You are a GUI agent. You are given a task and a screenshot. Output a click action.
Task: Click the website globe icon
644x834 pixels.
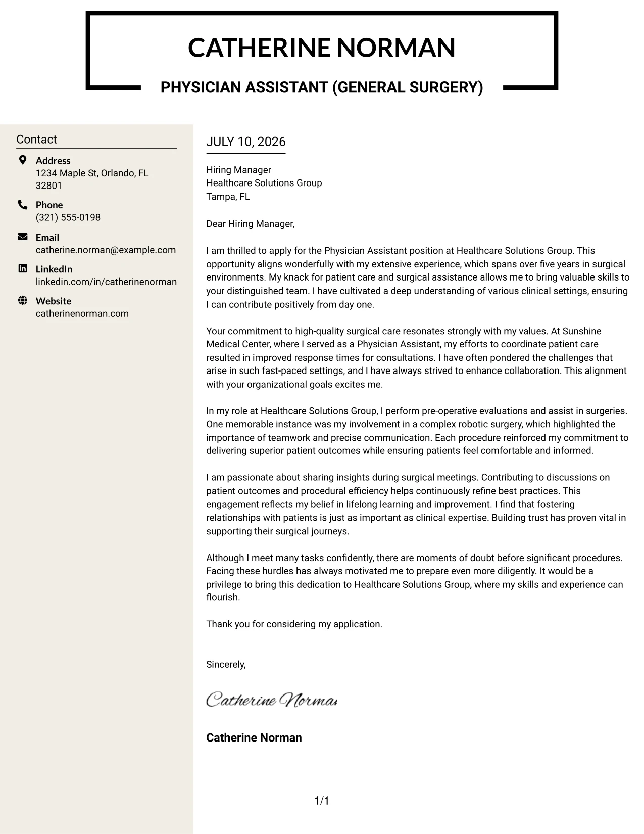23,300
